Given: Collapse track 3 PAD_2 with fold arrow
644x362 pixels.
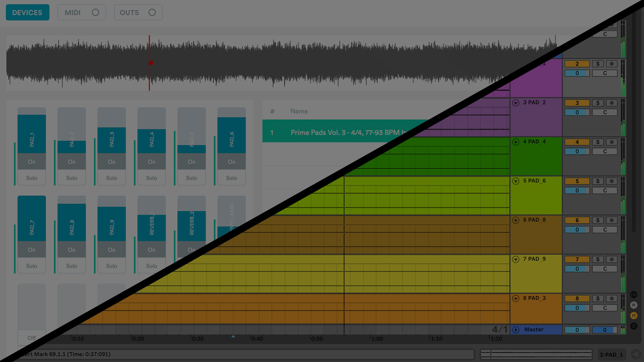Looking at the screenshot, I should click(516, 103).
